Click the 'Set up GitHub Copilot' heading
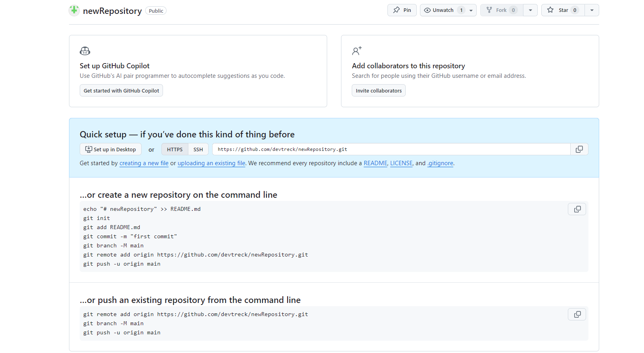Viewport: 644px width, 353px height. coord(115,66)
